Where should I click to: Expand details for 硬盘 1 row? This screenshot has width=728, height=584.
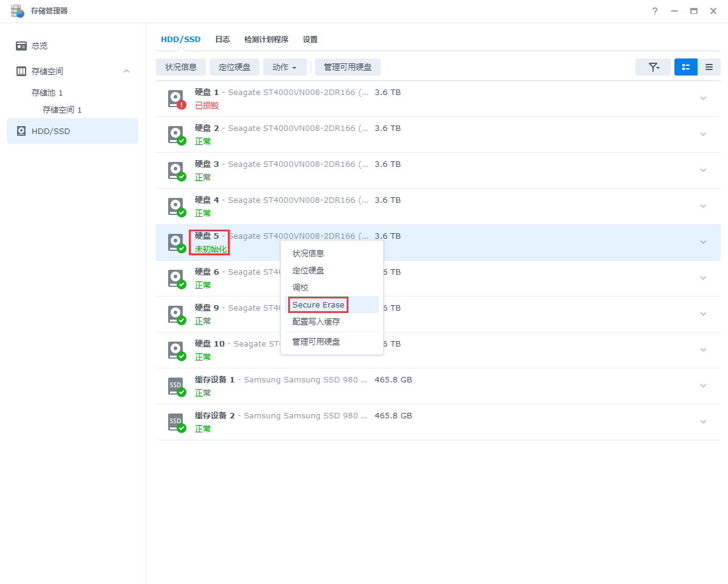[703, 99]
